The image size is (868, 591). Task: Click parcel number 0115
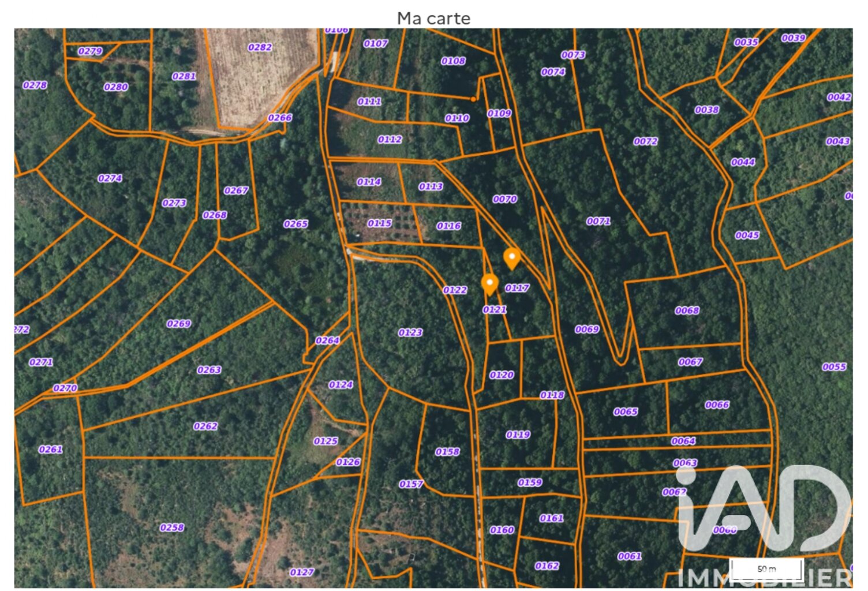(380, 223)
